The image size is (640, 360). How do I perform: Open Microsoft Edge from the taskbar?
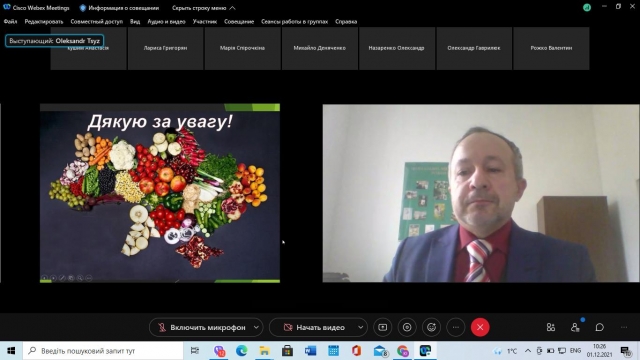tap(242, 351)
